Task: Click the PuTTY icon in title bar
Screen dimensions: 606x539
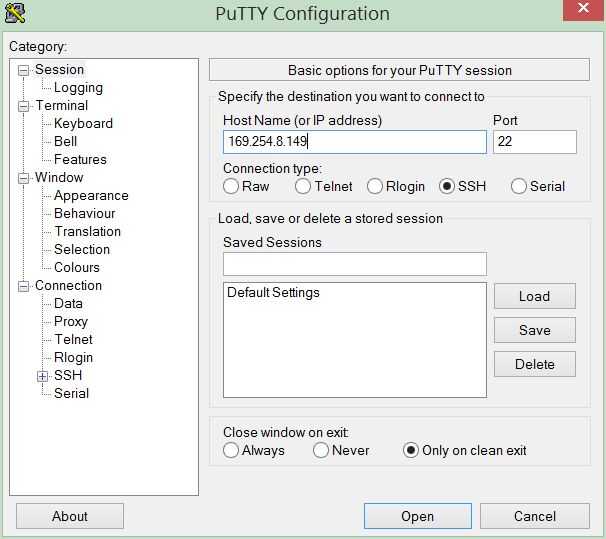Action: coord(15,13)
